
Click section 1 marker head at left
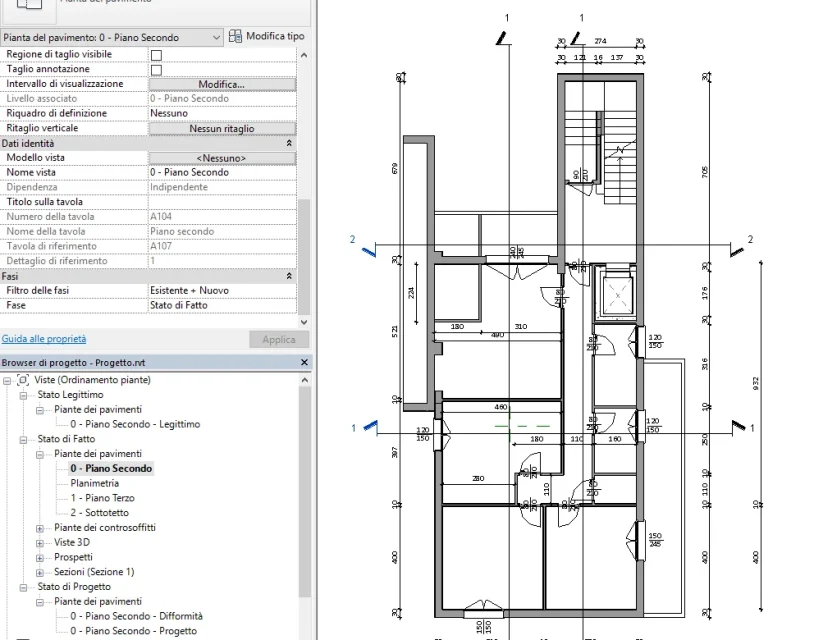pos(370,426)
